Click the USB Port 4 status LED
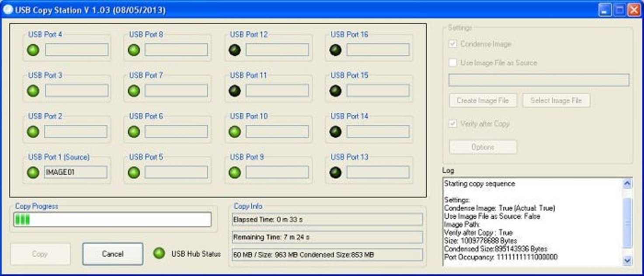Viewport: 644px width, 276px height. [x=33, y=50]
